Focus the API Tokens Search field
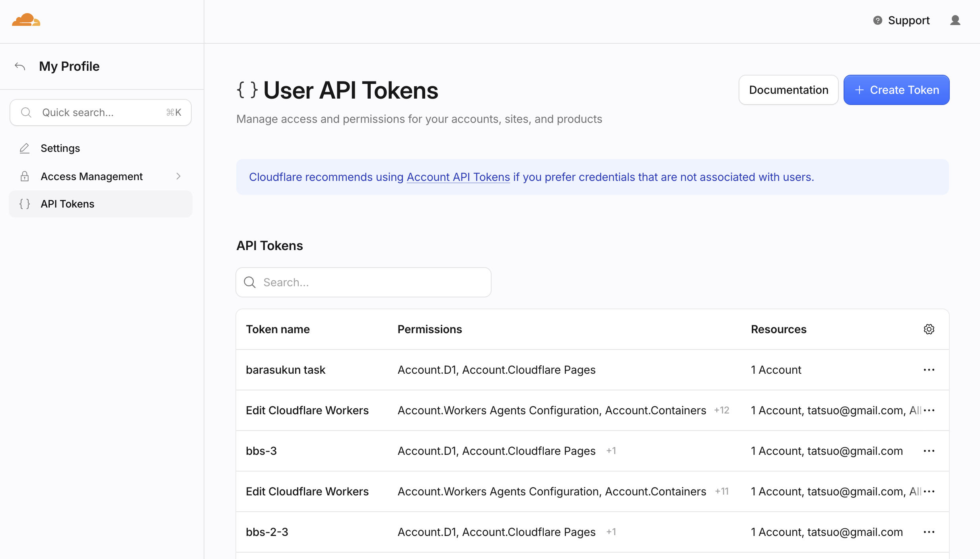The image size is (980, 559). [364, 282]
